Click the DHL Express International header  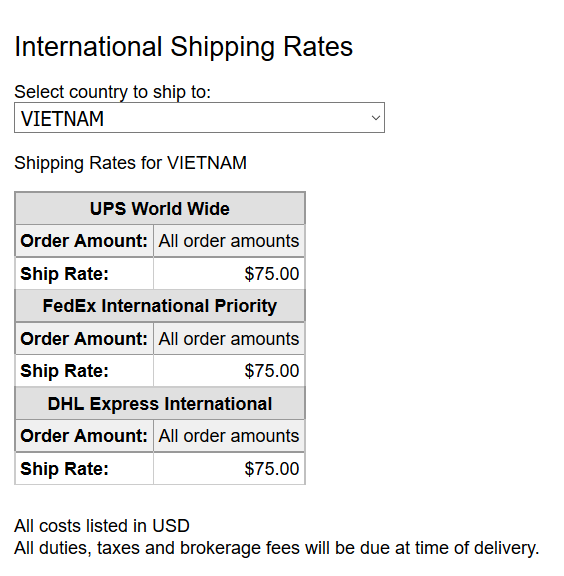pos(160,404)
